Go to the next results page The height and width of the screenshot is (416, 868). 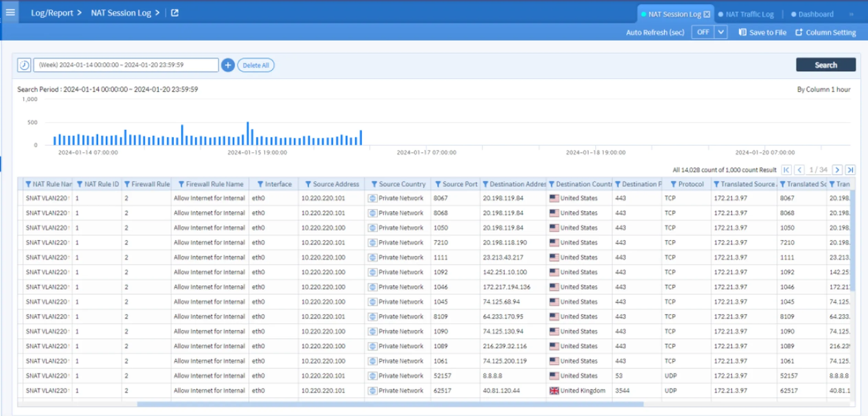(x=837, y=170)
